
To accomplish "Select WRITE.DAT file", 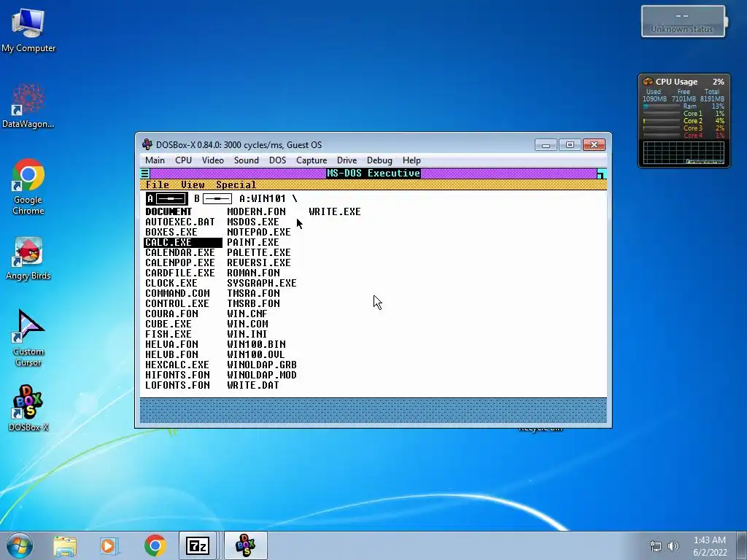I will click(253, 385).
